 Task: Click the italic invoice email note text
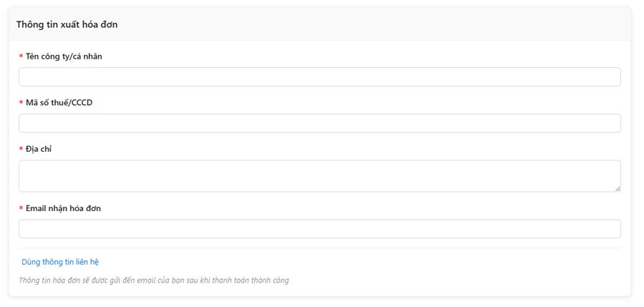154,281
